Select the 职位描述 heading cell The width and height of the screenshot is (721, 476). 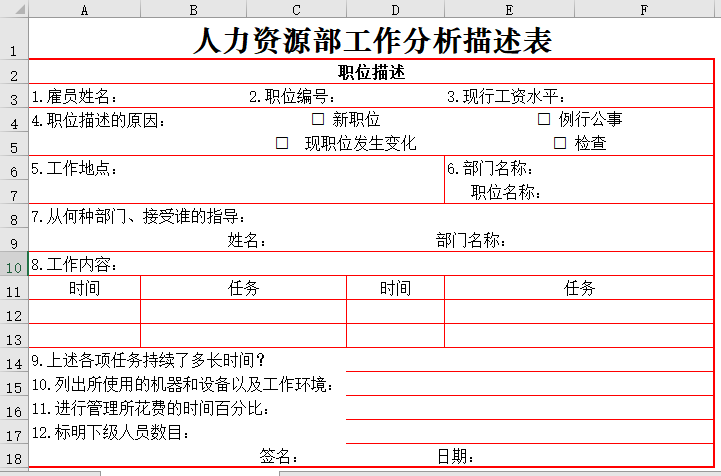(371, 73)
